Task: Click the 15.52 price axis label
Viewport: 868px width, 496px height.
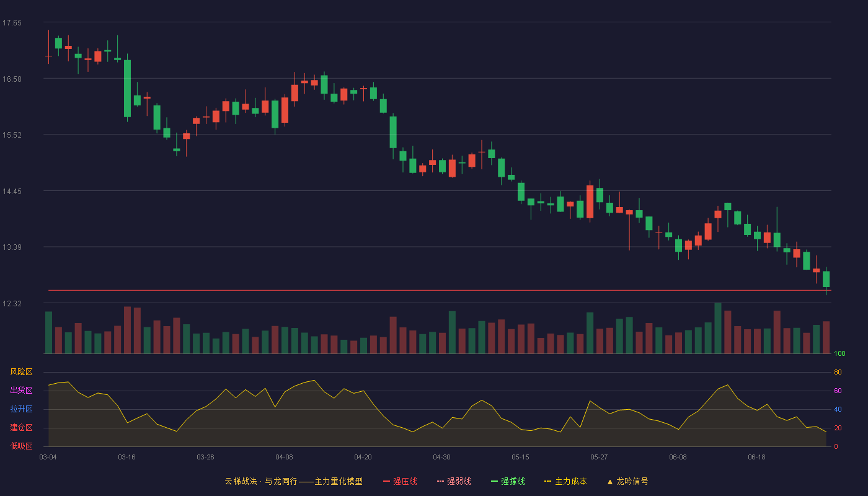Action: coord(12,135)
